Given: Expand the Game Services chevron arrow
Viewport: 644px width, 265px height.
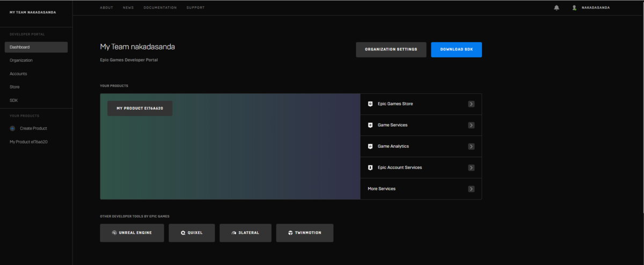Looking at the screenshot, I should (x=471, y=125).
